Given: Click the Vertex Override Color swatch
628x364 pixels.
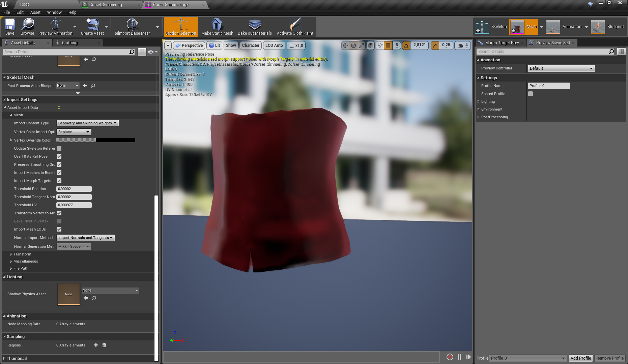Looking at the screenshot, I should (96, 140).
